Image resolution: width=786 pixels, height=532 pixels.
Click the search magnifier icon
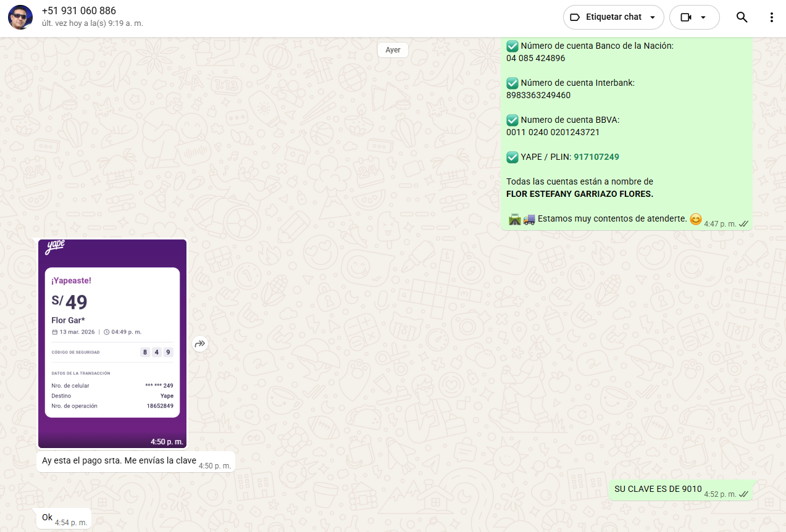tap(742, 17)
